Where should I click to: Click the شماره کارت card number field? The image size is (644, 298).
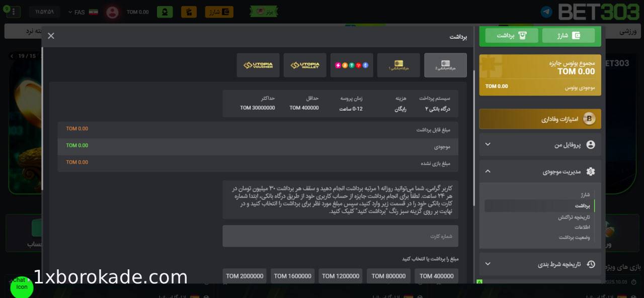click(x=341, y=236)
